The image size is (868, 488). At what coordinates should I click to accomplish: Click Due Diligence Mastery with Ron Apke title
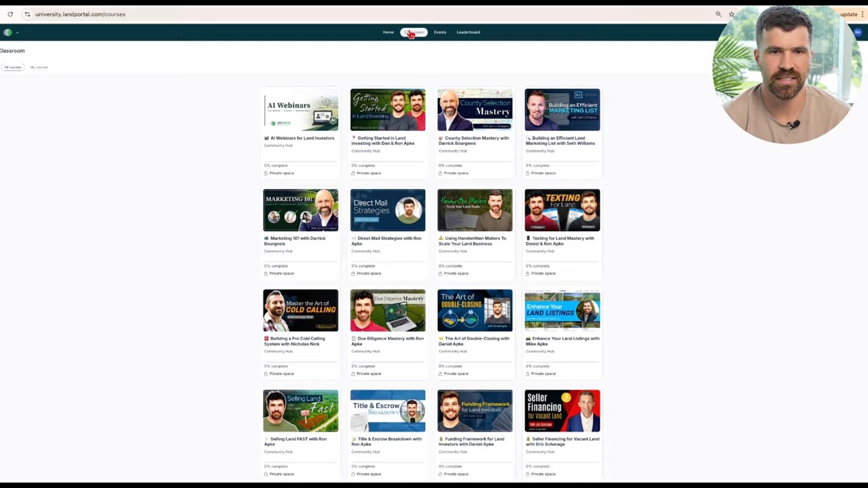(388, 341)
